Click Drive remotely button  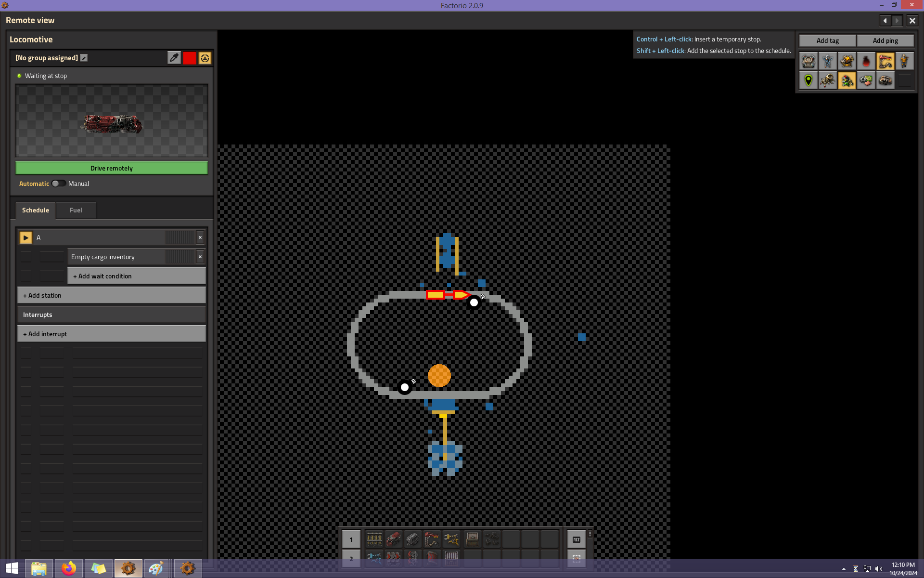pos(112,168)
